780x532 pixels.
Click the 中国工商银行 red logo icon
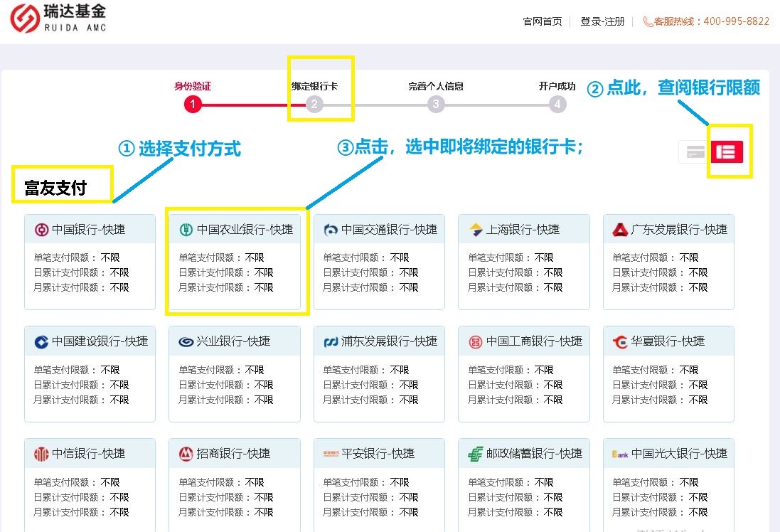pyautogui.click(x=476, y=342)
